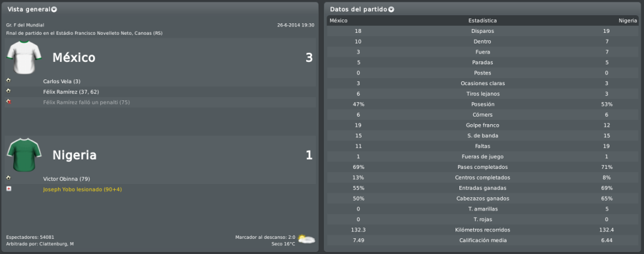Select the Joseph Yobo lesionado entry
This screenshot has height=254, width=644.
tap(82, 190)
